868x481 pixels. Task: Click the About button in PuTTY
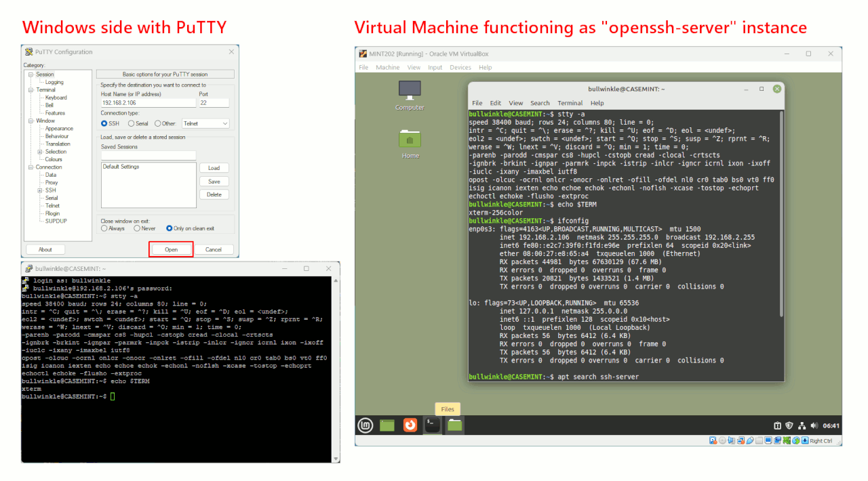point(45,249)
